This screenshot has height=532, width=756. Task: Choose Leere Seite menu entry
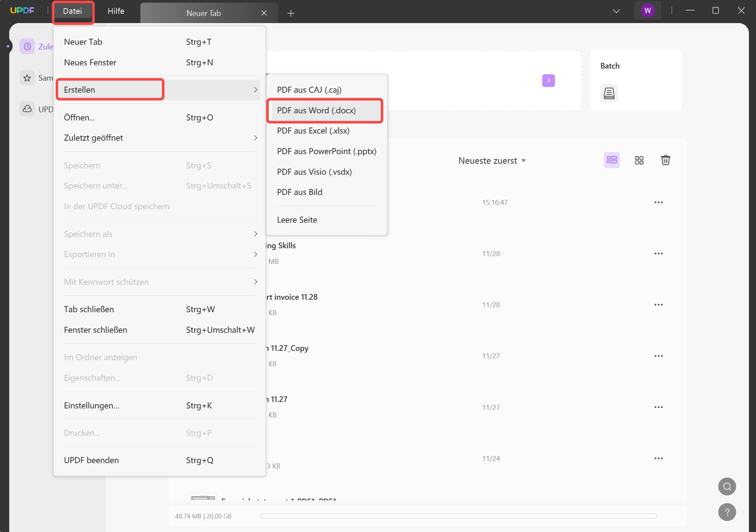[x=297, y=220]
